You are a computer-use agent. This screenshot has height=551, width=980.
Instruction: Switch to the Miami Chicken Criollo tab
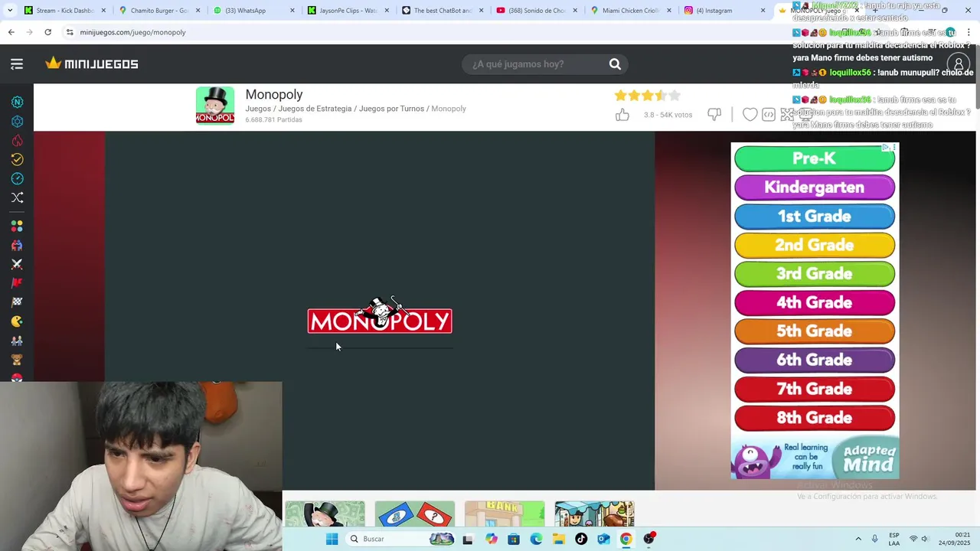631,11
